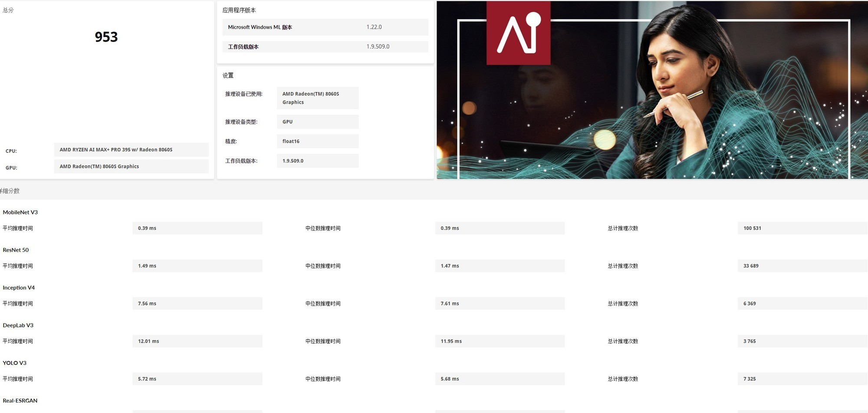This screenshot has width=868, height=413.
Task: Click the 工作负载版本 row in 应用程序版本 panel
Action: point(325,47)
